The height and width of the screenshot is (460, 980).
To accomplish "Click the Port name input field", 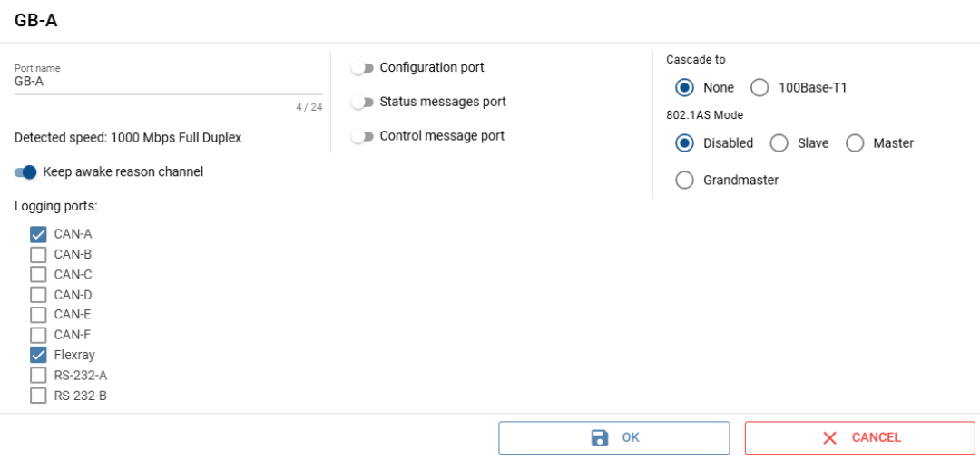I will 168,82.
